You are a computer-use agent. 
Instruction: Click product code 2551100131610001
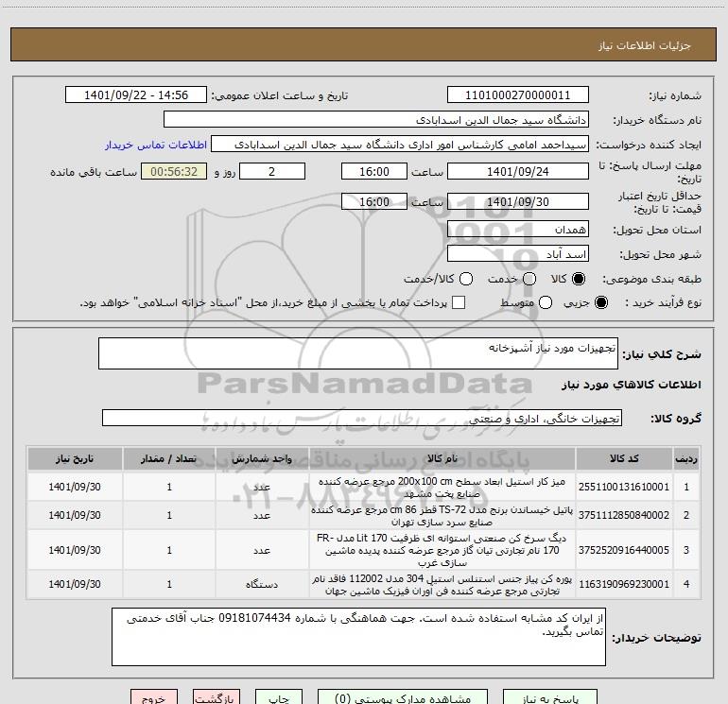tap(624, 487)
